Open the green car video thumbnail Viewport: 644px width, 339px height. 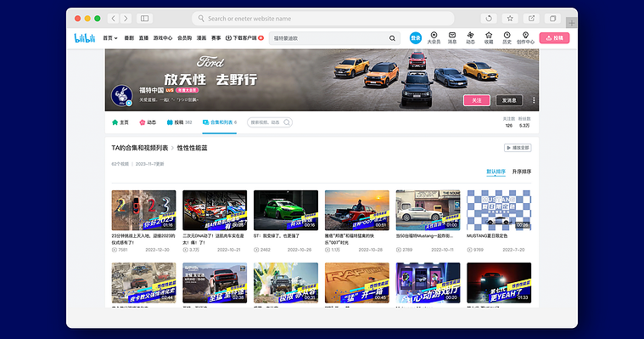(286, 210)
